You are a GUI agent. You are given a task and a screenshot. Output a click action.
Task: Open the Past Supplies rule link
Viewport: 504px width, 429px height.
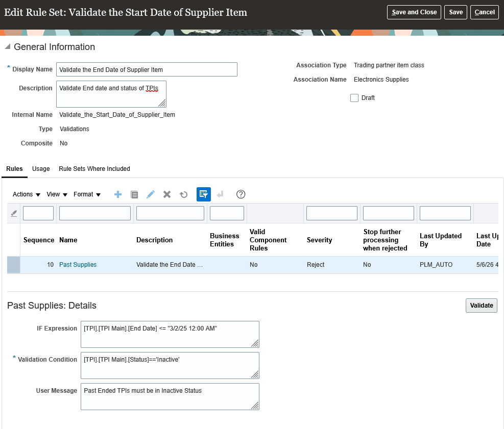(78, 265)
